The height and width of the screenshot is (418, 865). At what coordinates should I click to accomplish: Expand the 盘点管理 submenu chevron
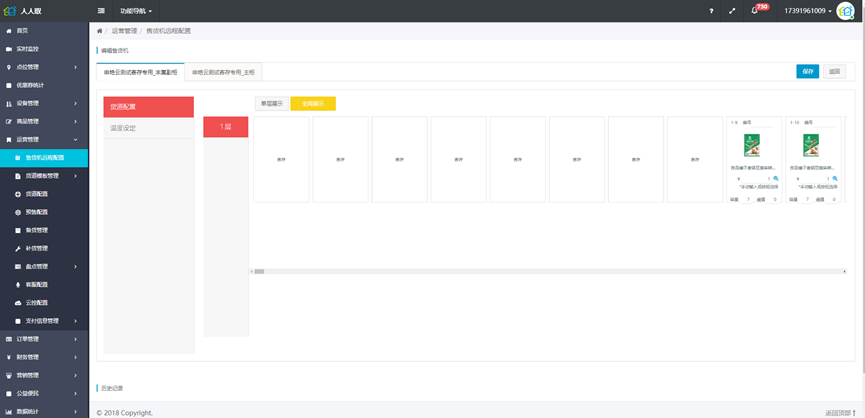(x=76, y=266)
